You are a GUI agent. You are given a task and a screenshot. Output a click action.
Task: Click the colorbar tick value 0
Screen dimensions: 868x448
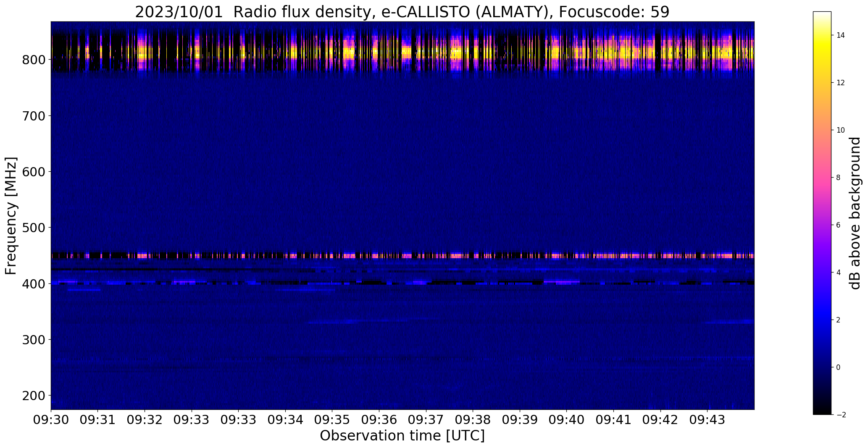[x=839, y=367]
